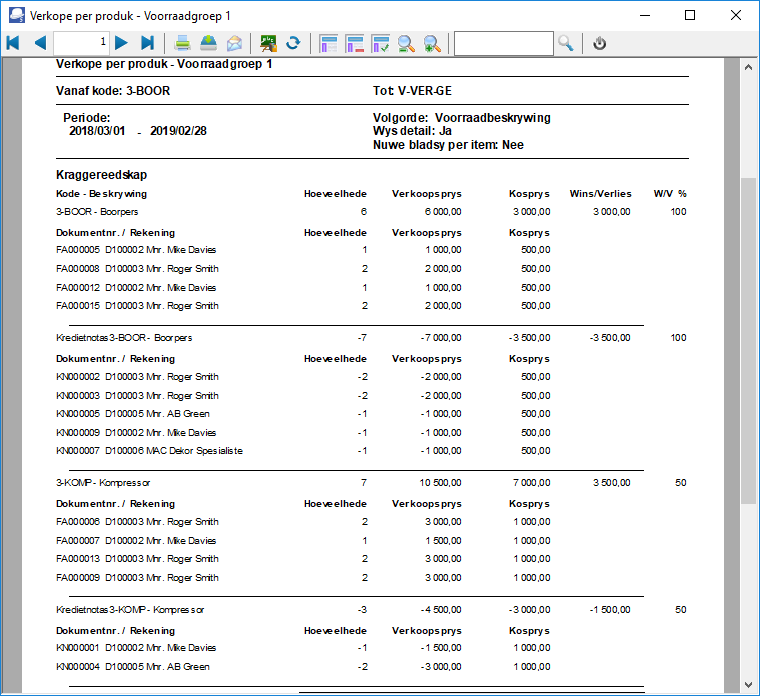Jump to the last page
This screenshot has width=760, height=696.
coord(148,43)
